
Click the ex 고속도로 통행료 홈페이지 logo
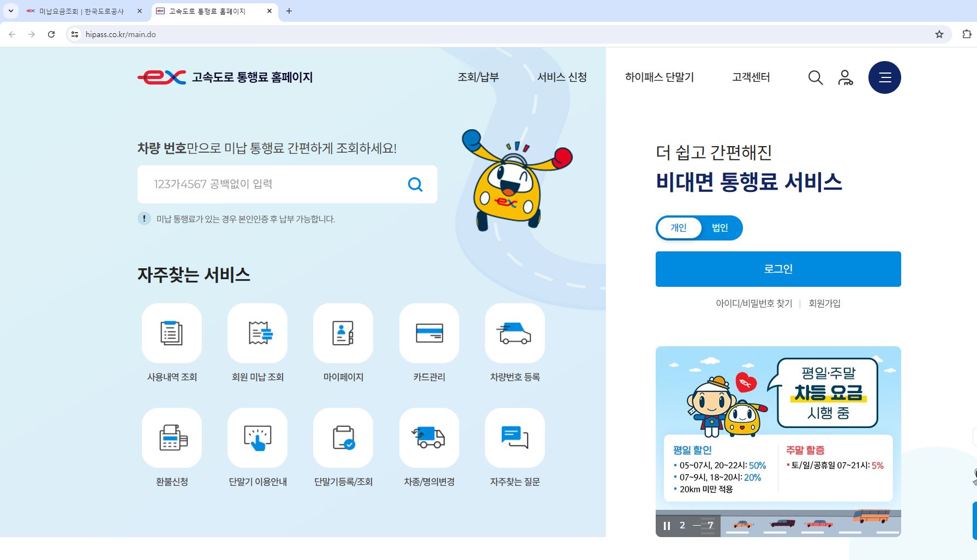coord(225,77)
